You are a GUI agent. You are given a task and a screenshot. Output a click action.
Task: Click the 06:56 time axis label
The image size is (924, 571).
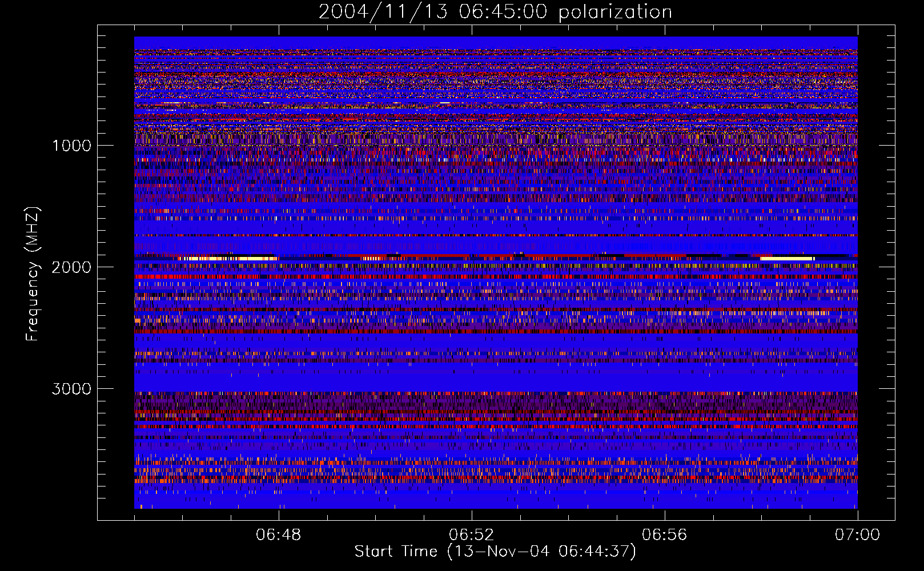(665, 535)
